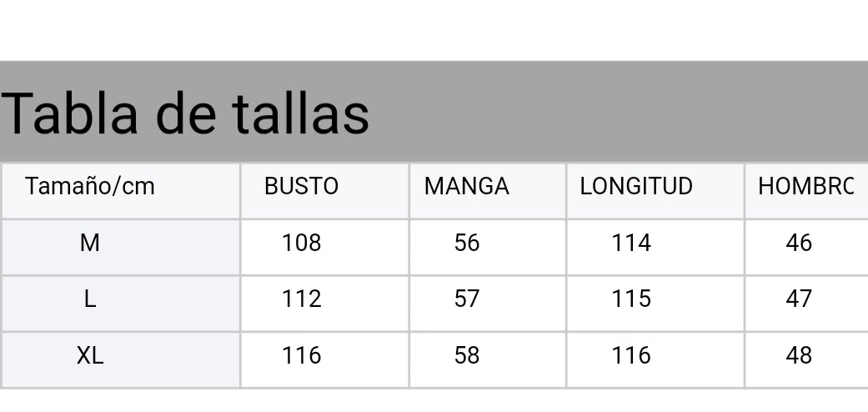Select the length value 114 cell
Image resolution: width=868 pixels, height=412 pixels.
[631, 243]
